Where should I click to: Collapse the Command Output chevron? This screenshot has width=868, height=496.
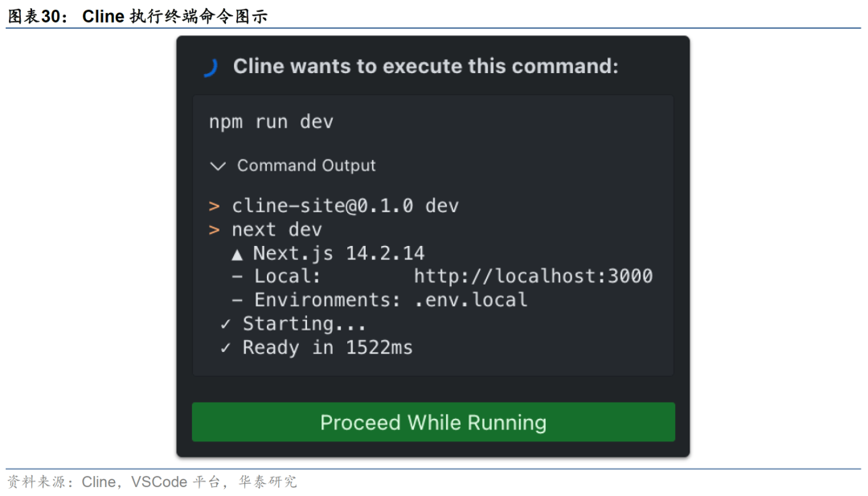pyautogui.click(x=217, y=166)
